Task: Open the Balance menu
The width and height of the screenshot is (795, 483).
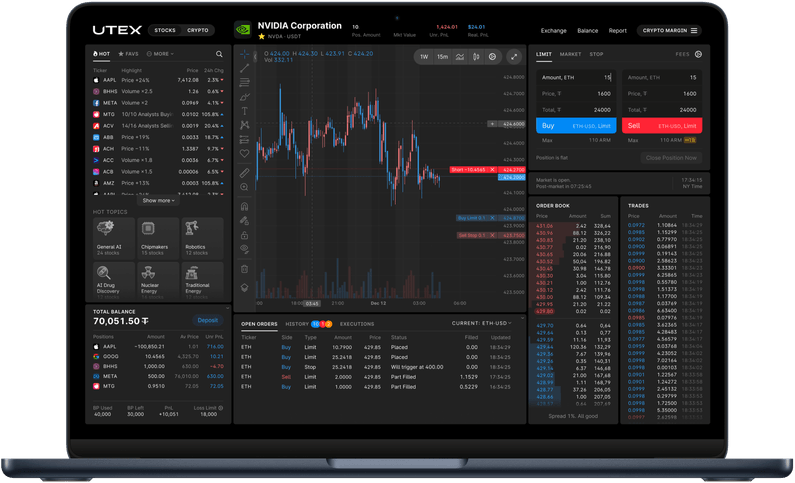Action: pyautogui.click(x=587, y=31)
